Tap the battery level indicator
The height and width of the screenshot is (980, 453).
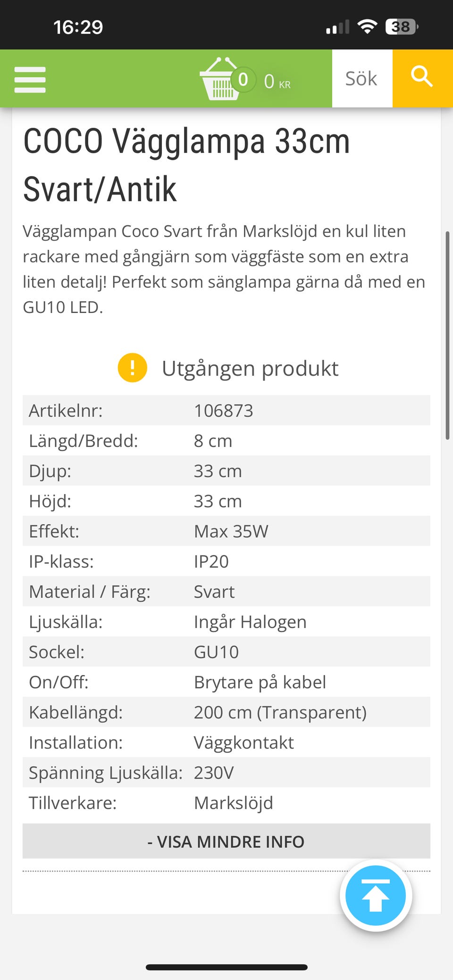coord(402,27)
